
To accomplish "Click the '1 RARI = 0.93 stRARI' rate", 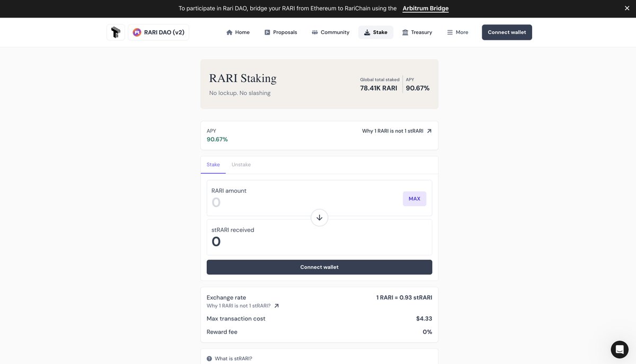I will (x=404, y=297).
